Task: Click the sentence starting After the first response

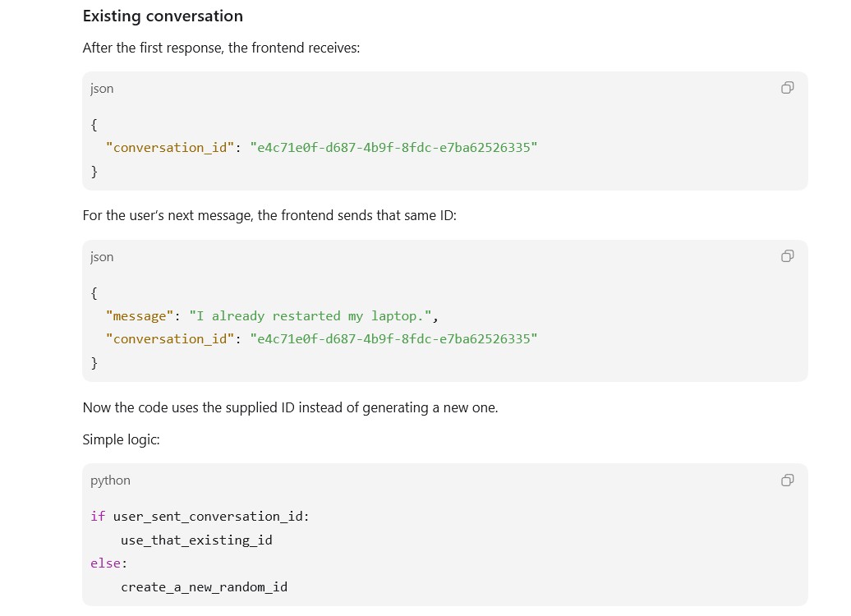Action: 221,48
